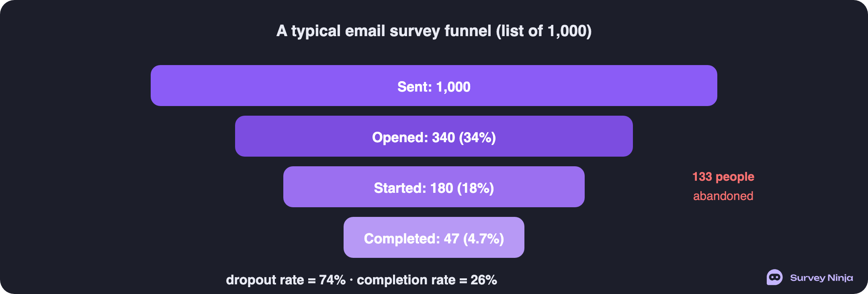Click the 'completion rate = 26%' text
The width and height of the screenshot is (868, 294).
coord(427,280)
